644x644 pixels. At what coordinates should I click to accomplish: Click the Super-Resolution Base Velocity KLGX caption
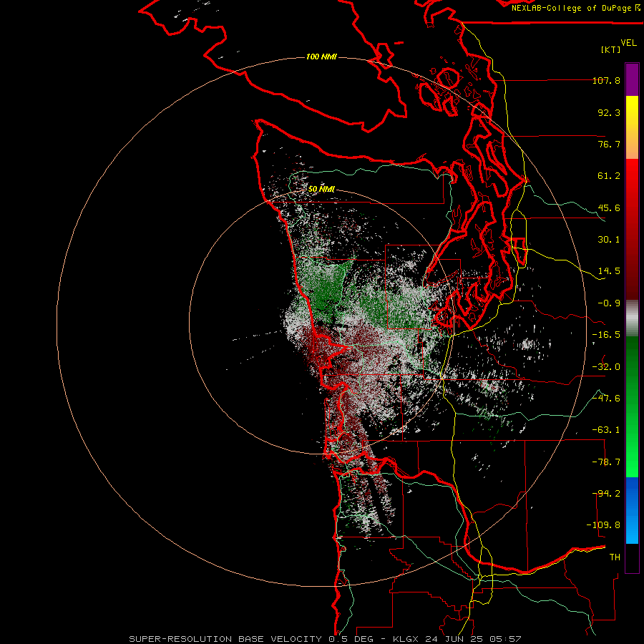coord(325,639)
